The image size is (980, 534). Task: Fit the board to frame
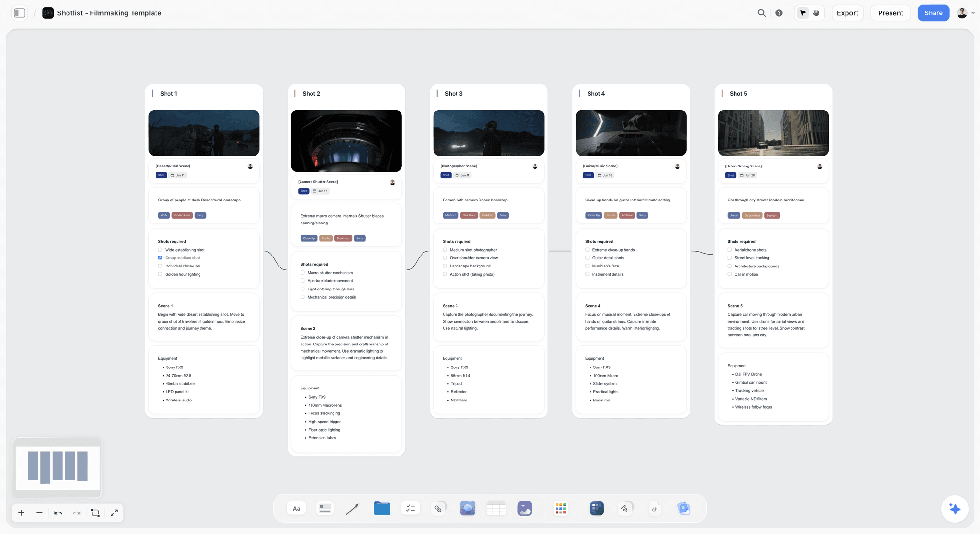(95, 513)
